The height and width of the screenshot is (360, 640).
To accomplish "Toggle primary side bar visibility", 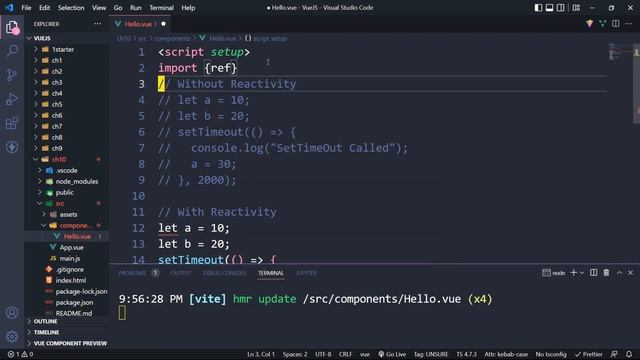I will pyautogui.click(x=538, y=8).
